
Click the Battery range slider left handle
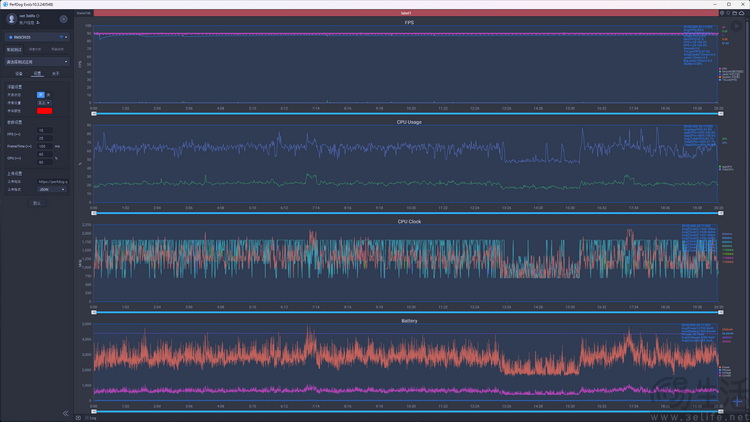[x=94, y=411]
